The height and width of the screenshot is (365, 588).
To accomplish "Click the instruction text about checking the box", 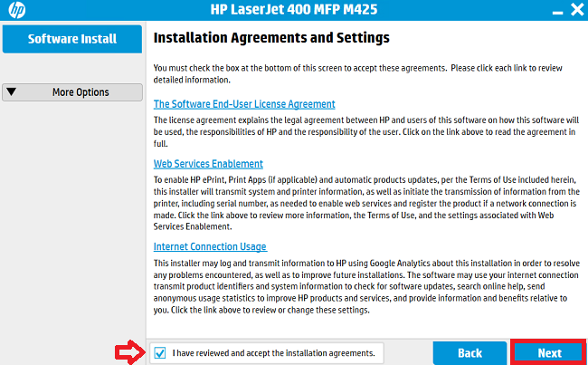I will tap(357, 74).
